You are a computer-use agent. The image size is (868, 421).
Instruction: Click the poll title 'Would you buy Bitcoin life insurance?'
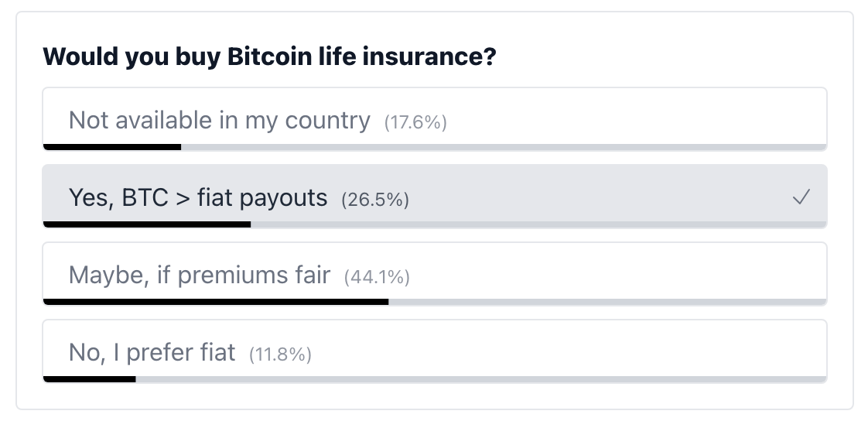click(x=269, y=56)
